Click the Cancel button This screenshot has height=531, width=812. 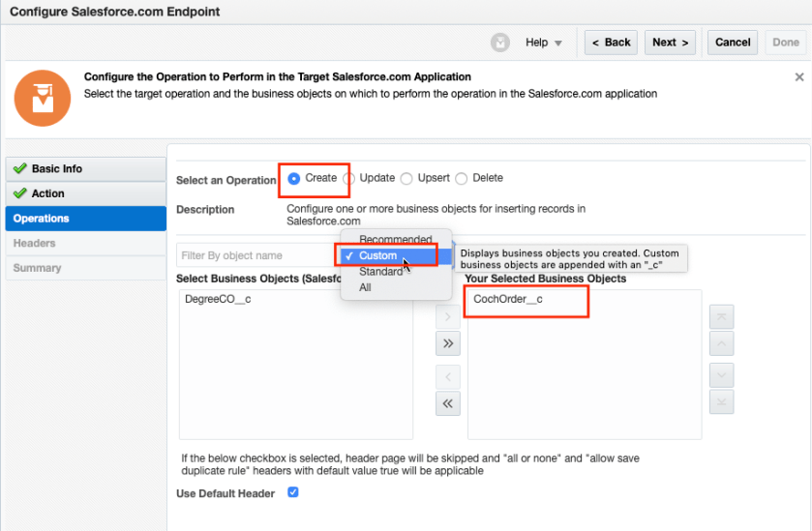click(733, 43)
